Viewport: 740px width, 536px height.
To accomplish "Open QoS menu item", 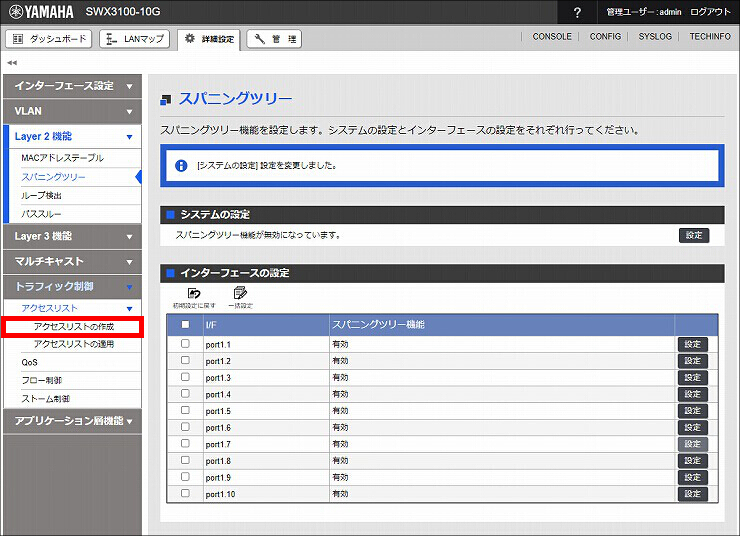I will (x=73, y=362).
